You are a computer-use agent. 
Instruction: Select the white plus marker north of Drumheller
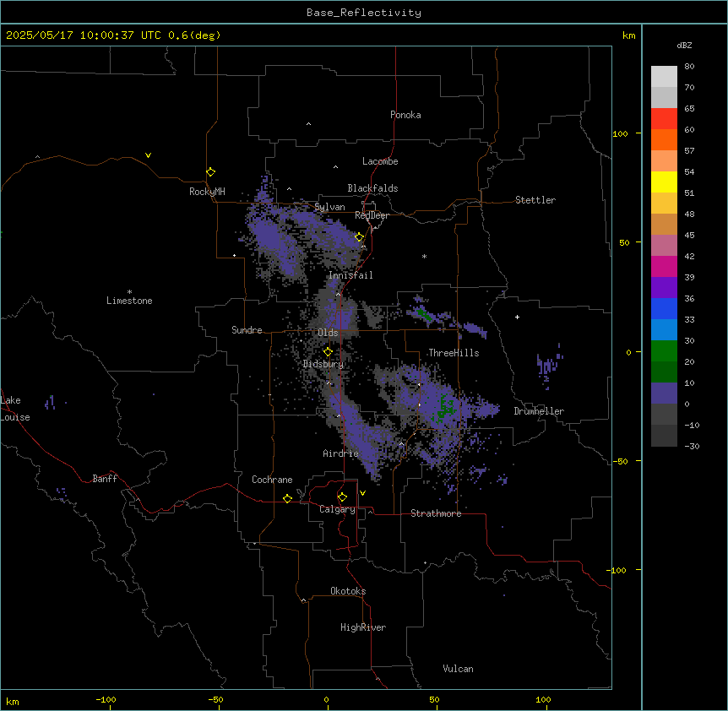tap(517, 317)
